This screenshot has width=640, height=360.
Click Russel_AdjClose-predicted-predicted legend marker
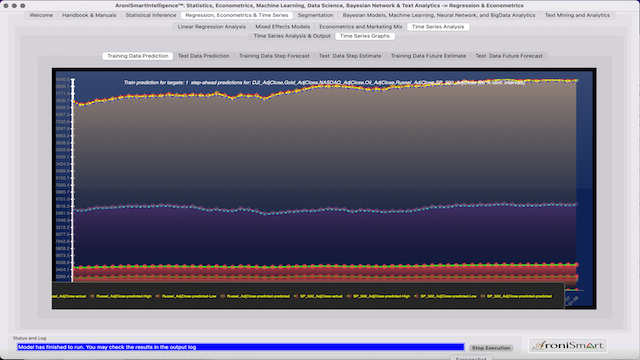click(223, 296)
